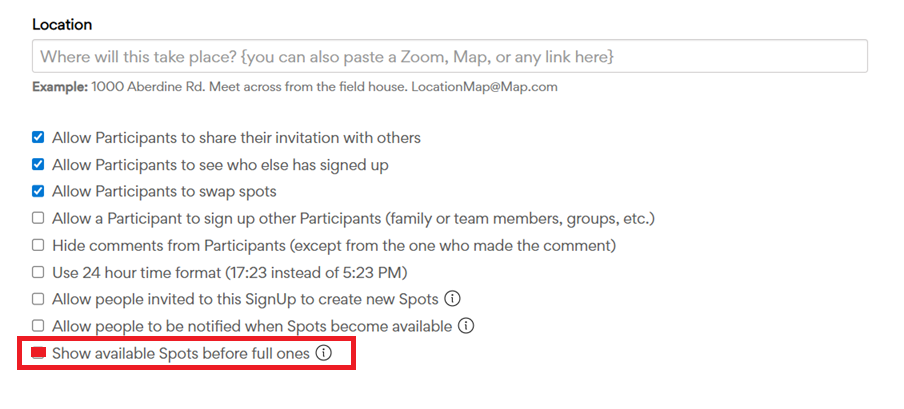Toggle the Show available Spots before full ones checkbox
Screen dimensions: 904x409
tap(39, 353)
